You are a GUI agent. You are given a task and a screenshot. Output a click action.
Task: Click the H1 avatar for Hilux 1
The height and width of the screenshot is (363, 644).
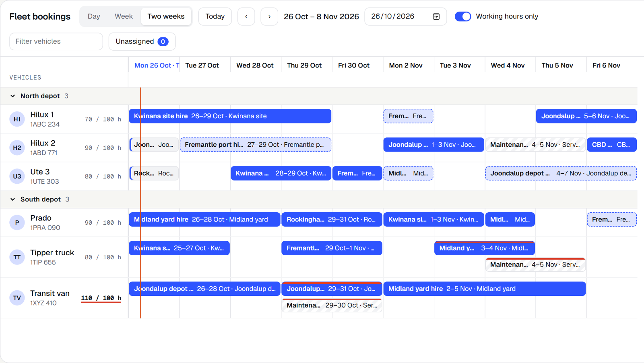[x=17, y=119]
